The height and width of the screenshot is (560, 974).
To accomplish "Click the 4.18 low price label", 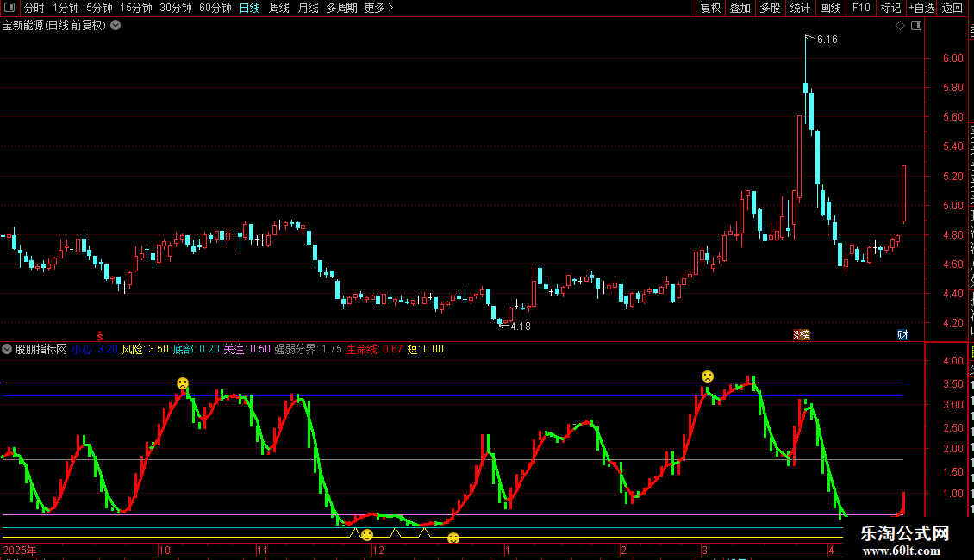I will [x=521, y=327].
